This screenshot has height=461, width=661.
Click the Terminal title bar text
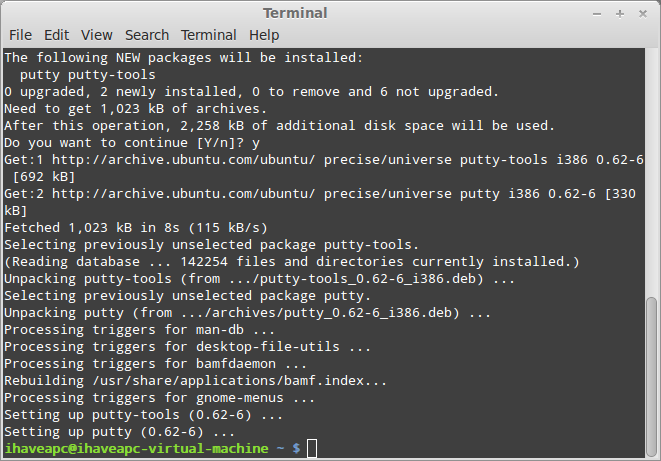pyautogui.click(x=295, y=13)
